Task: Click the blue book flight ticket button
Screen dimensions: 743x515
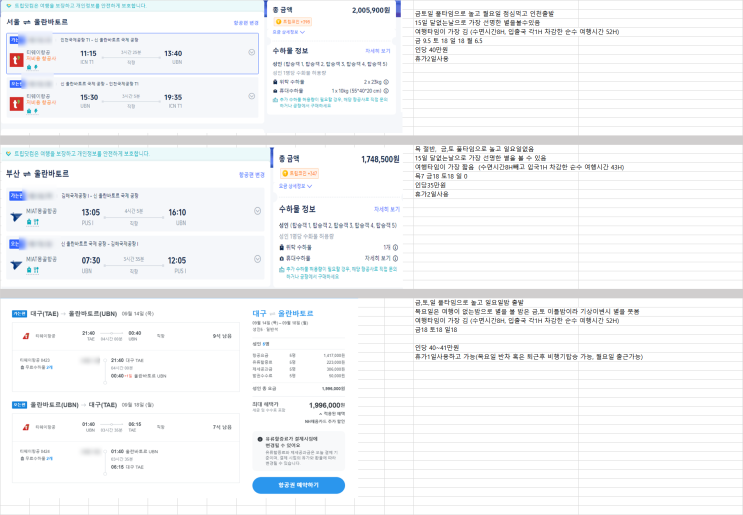Action: click(299, 485)
